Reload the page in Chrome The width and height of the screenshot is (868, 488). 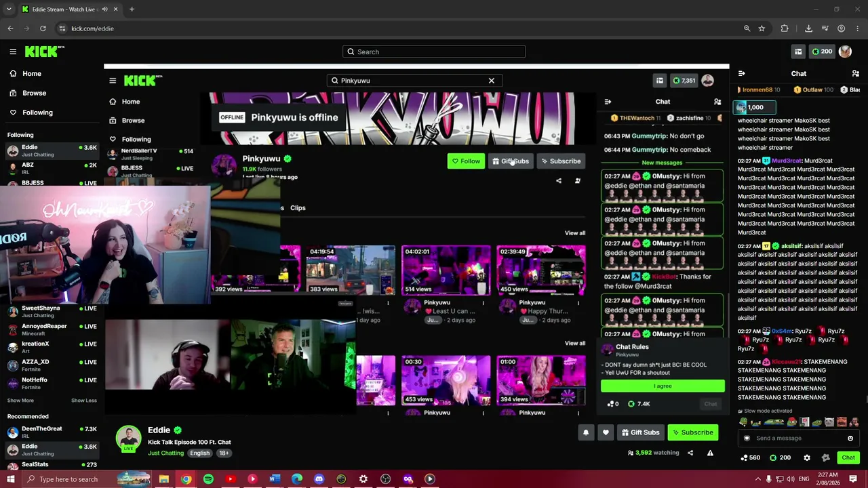click(43, 28)
